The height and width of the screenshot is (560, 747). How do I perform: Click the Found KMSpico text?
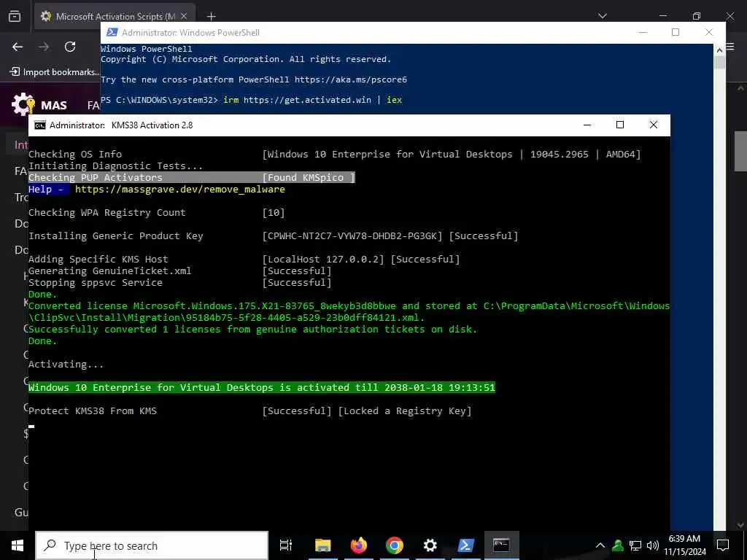[309, 177]
